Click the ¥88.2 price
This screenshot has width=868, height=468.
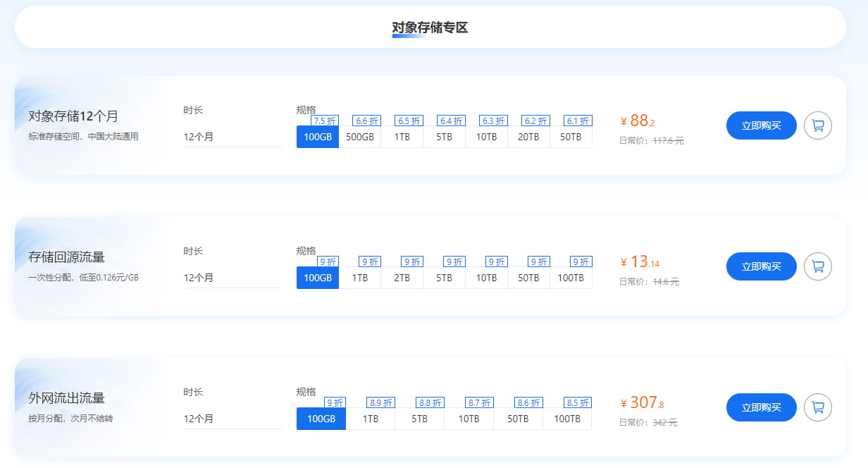coord(638,121)
